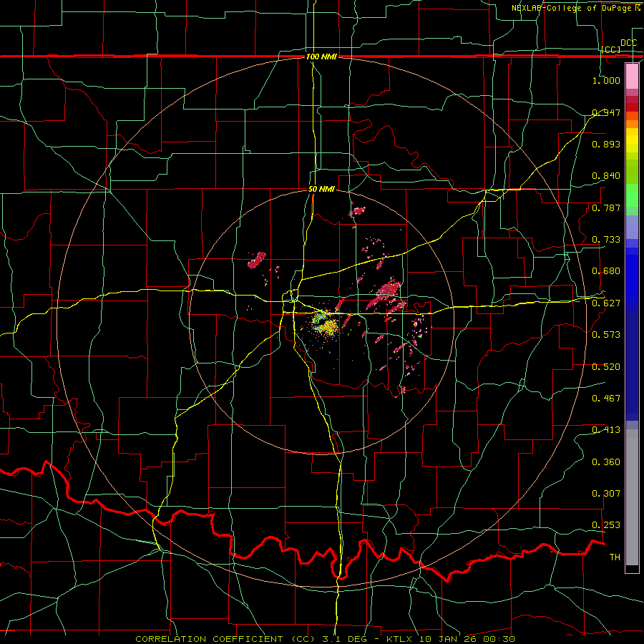Click the 100 NMI range ring label
The width and height of the screenshot is (644, 644).
click(x=321, y=57)
